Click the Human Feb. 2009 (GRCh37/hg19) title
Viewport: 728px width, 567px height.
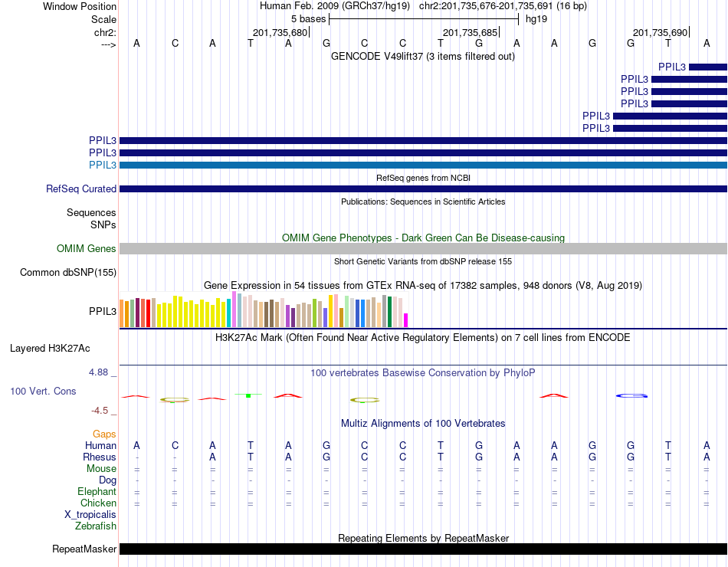coord(335,6)
